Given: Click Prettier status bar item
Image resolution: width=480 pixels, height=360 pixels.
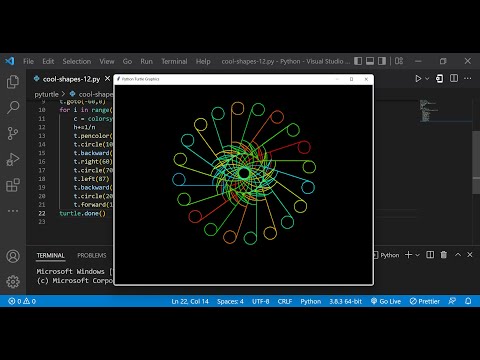Looking at the screenshot, I should tap(425, 301).
